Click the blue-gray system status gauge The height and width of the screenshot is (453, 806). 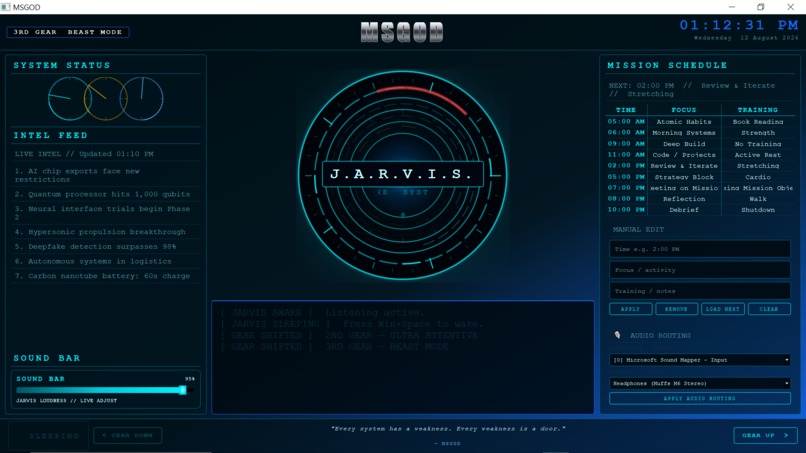point(141,99)
